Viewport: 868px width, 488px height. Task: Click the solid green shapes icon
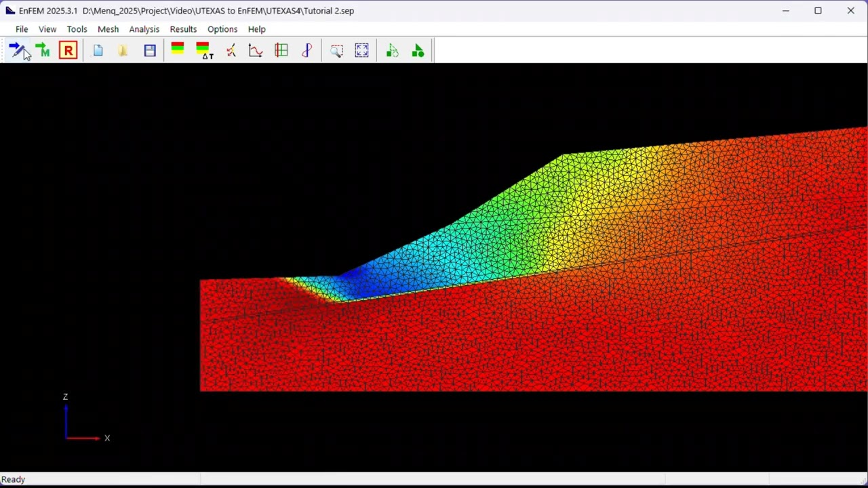418,51
